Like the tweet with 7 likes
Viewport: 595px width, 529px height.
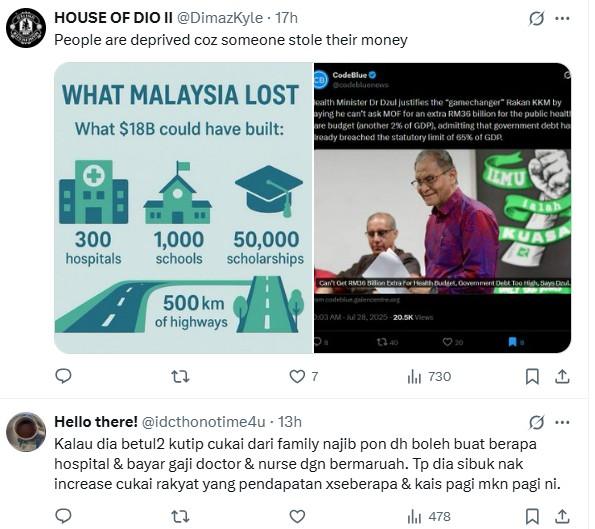pos(304,376)
